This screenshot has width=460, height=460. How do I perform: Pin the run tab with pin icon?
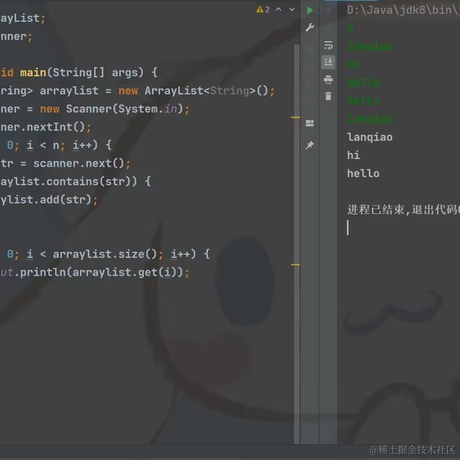tap(310, 145)
